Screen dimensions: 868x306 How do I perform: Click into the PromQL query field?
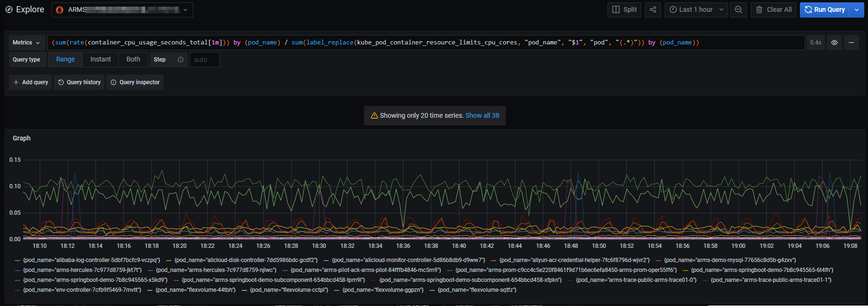[x=426, y=43]
